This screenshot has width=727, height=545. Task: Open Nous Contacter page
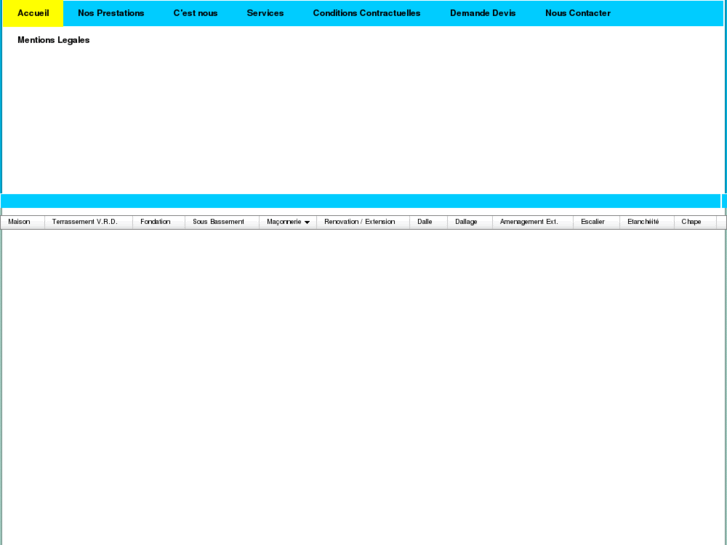coord(578,13)
